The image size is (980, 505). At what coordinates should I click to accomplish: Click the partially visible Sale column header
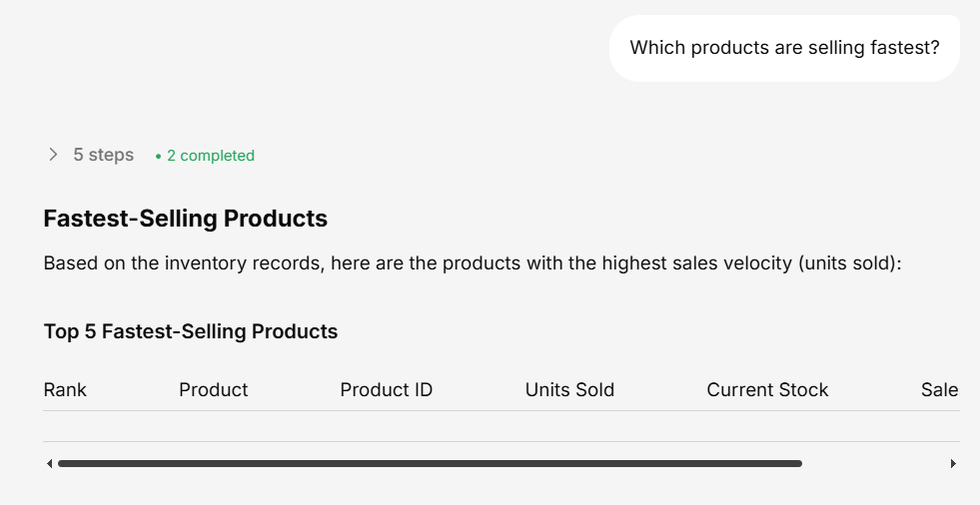pyautogui.click(x=939, y=390)
